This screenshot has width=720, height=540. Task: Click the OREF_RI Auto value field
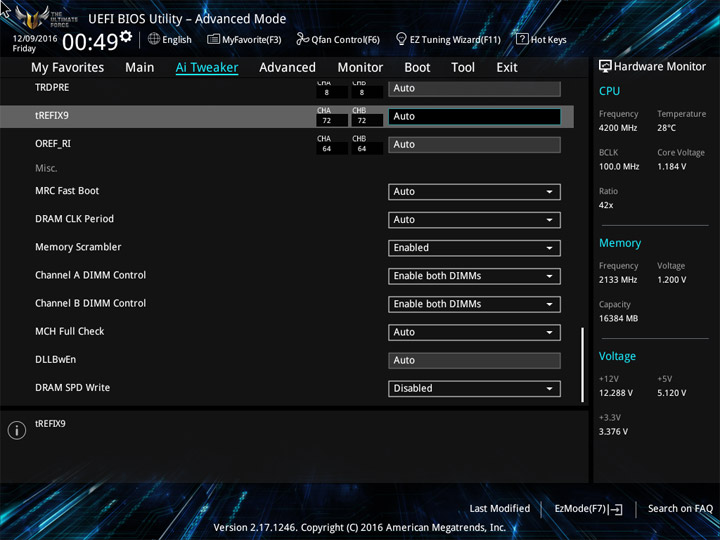pyautogui.click(x=474, y=145)
